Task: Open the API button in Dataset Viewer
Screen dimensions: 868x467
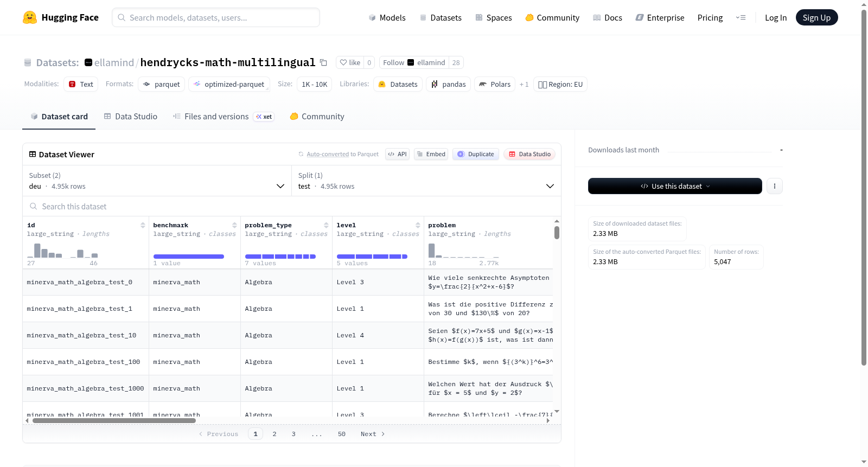Action: click(397, 154)
